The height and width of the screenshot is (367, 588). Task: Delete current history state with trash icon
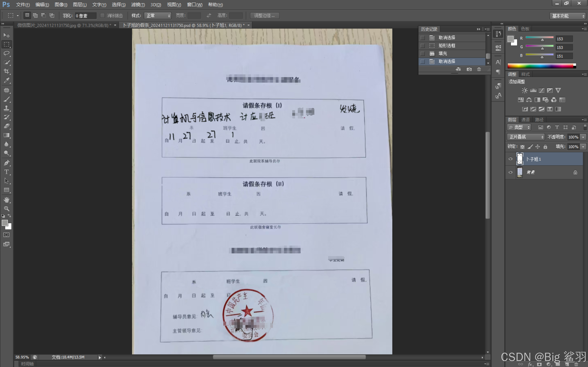click(x=479, y=69)
